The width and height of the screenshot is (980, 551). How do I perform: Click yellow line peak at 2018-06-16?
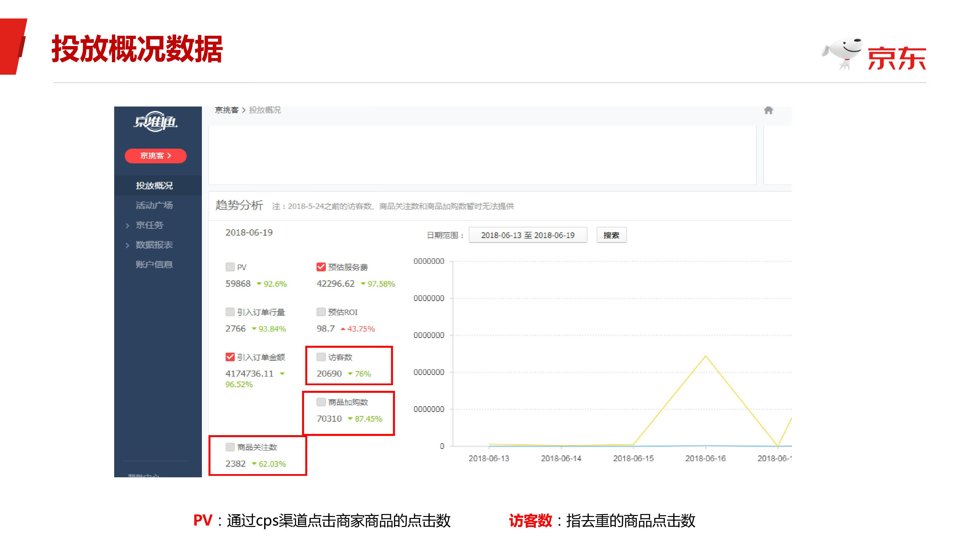click(706, 356)
